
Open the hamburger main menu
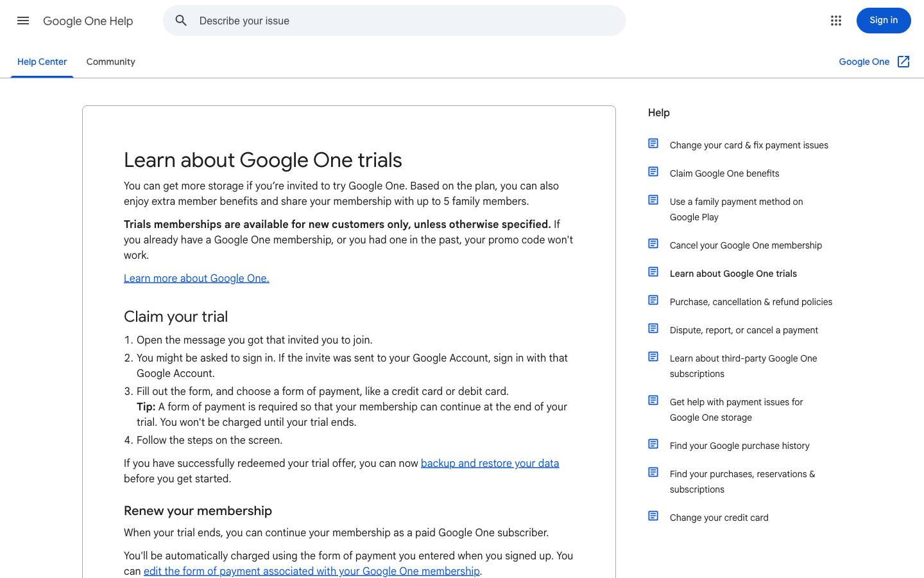[23, 21]
